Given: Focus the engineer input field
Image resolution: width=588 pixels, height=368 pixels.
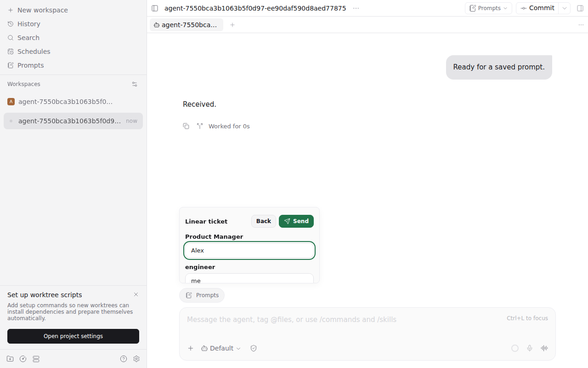Looking at the screenshot, I should 249,279.
